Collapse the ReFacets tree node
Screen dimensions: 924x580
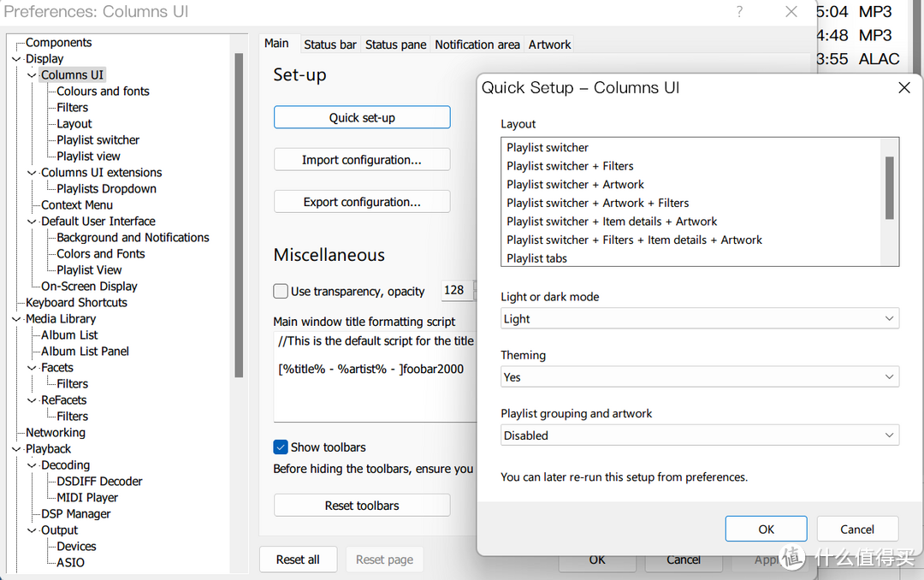(32, 400)
